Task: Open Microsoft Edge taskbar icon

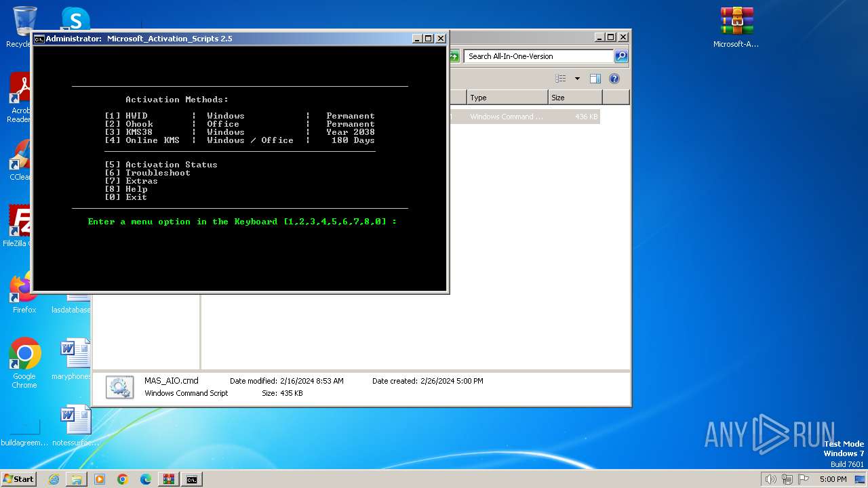Action: (x=146, y=479)
